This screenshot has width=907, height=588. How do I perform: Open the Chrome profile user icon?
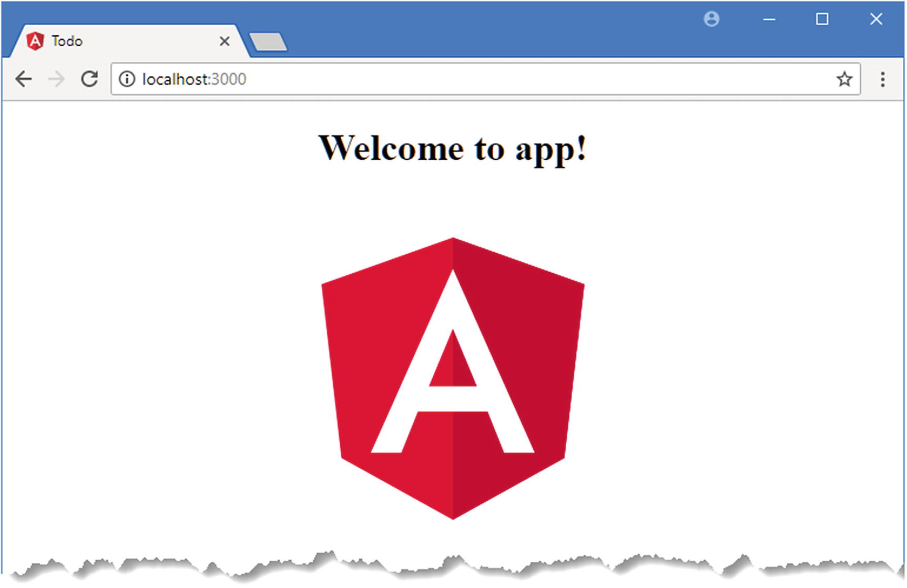coord(711,19)
